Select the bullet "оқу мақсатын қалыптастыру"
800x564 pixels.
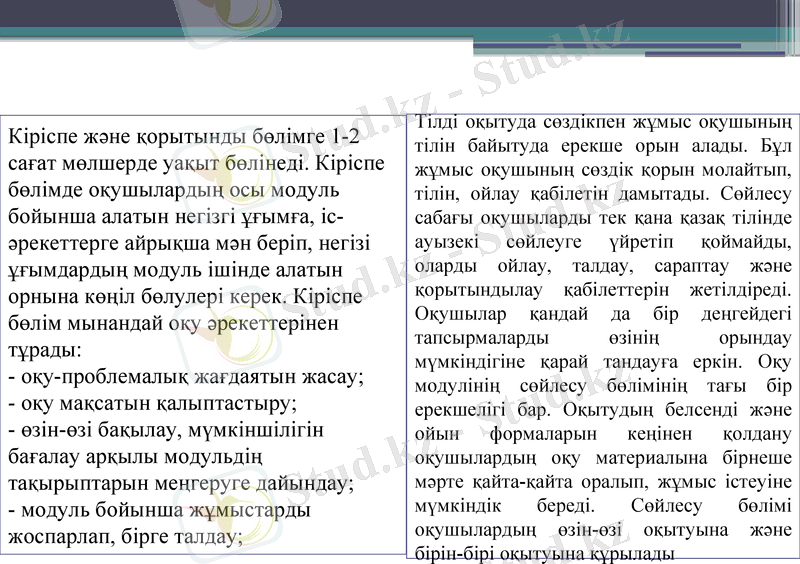[x=156, y=403]
